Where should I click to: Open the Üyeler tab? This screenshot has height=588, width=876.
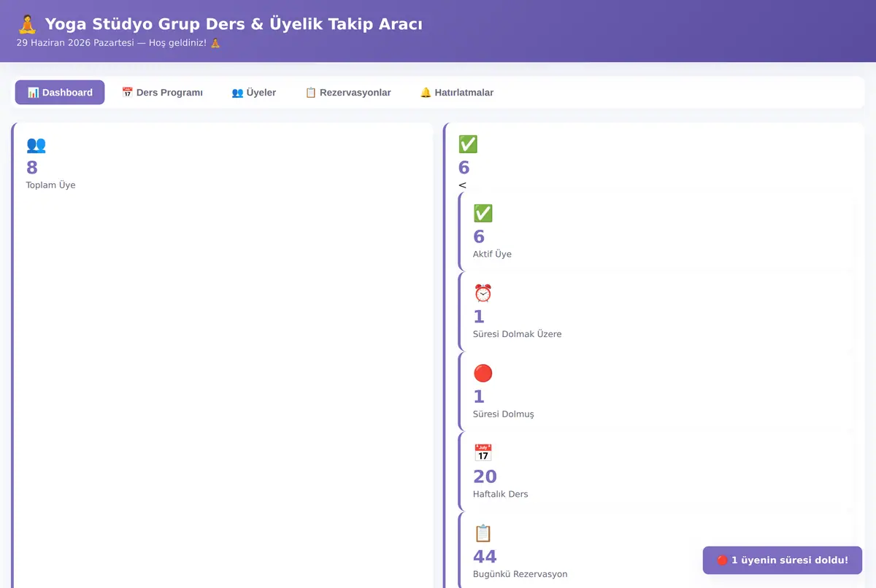[254, 93]
